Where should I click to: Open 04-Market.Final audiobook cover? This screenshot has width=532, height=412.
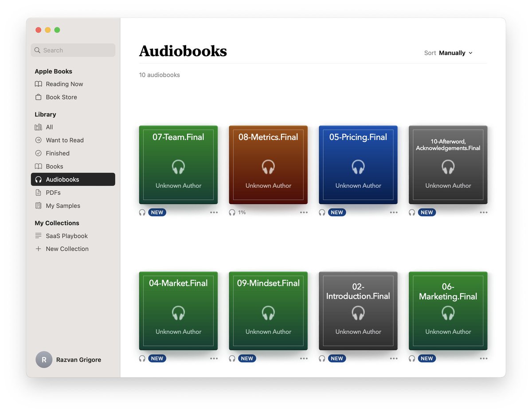(x=178, y=311)
